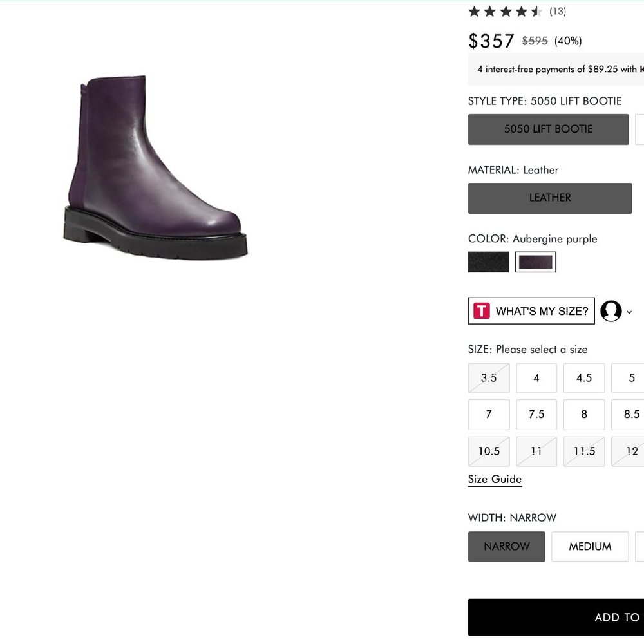Select the NARROW width option

506,546
